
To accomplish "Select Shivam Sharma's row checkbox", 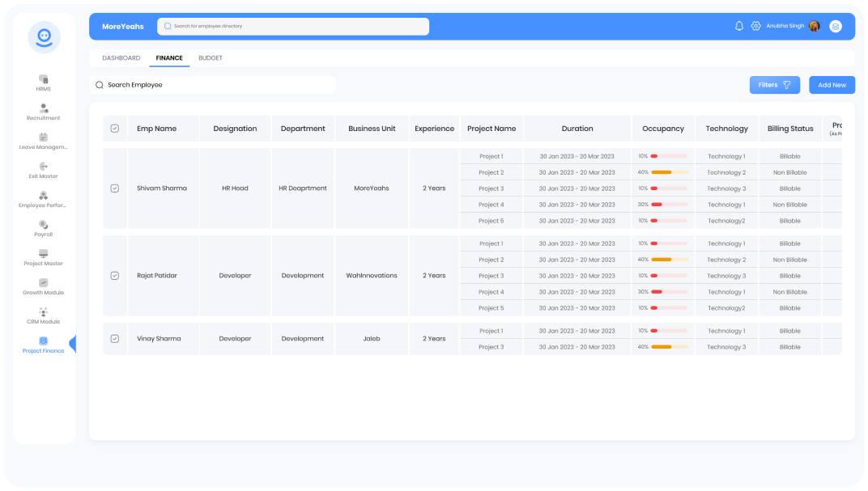I will [113, 188].
